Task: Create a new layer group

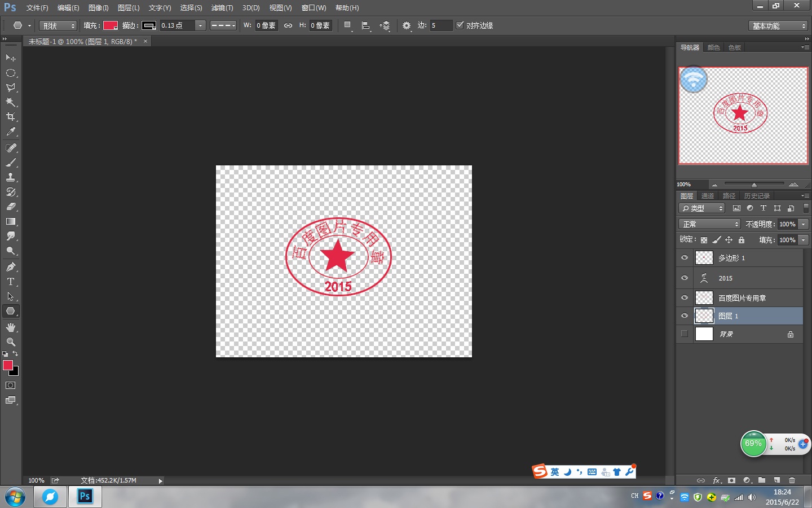Action: (762, 480)
